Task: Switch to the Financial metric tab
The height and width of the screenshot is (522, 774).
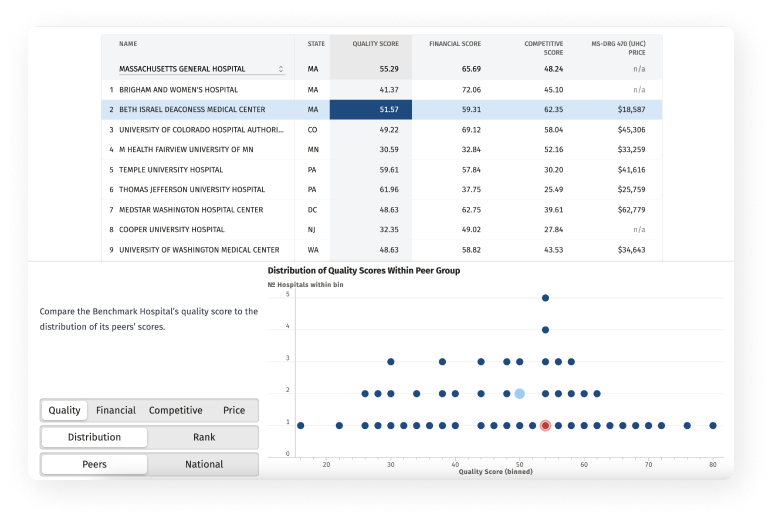Action: pyautogui.click(x=116, y=410)
